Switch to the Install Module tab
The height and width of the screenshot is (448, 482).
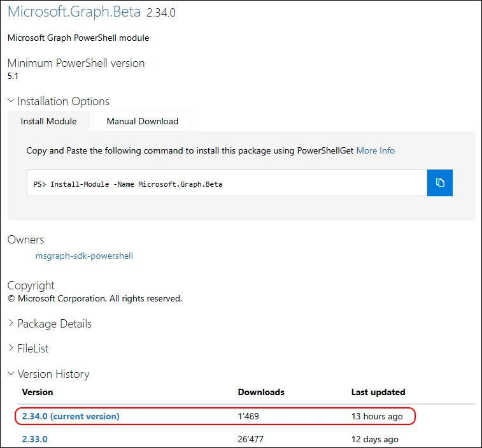point(48,121)
